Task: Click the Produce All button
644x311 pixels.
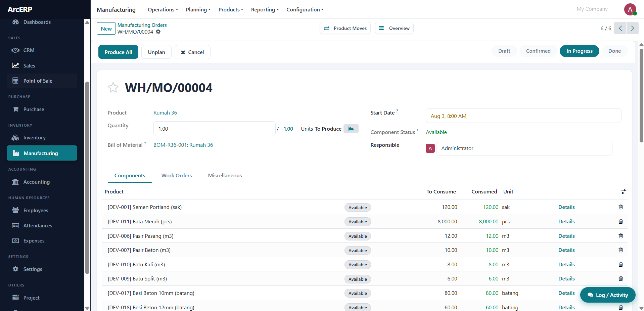Action: click(x=118, y=52)
